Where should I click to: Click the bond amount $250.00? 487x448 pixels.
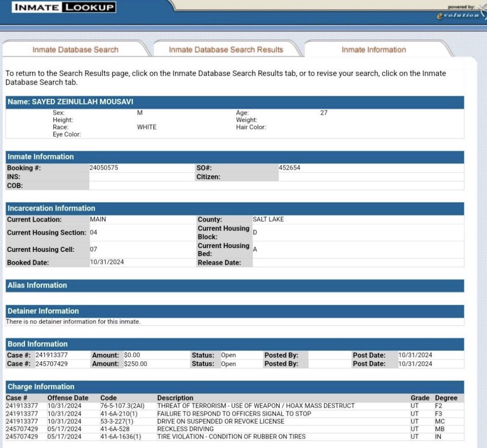coord(136,363)
